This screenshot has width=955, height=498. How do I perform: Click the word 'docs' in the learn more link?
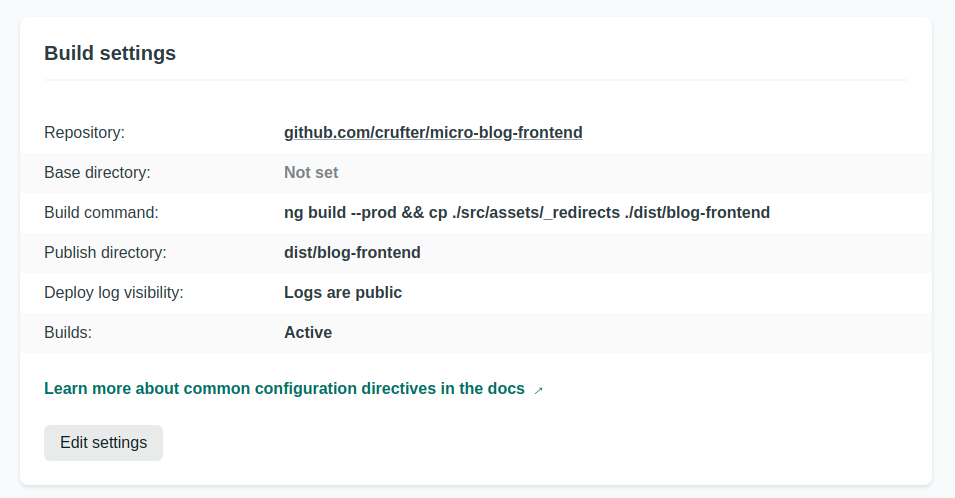coord(506,389)
